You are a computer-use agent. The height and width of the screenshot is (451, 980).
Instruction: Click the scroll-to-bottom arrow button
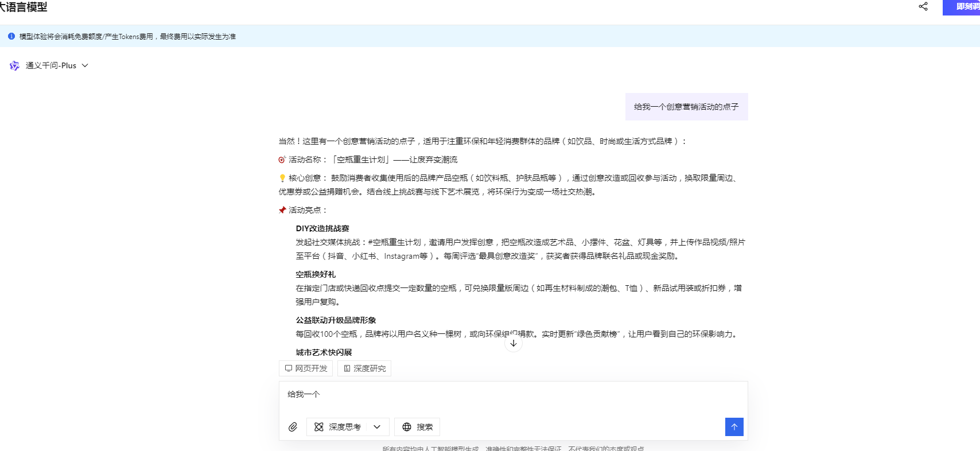514,343
